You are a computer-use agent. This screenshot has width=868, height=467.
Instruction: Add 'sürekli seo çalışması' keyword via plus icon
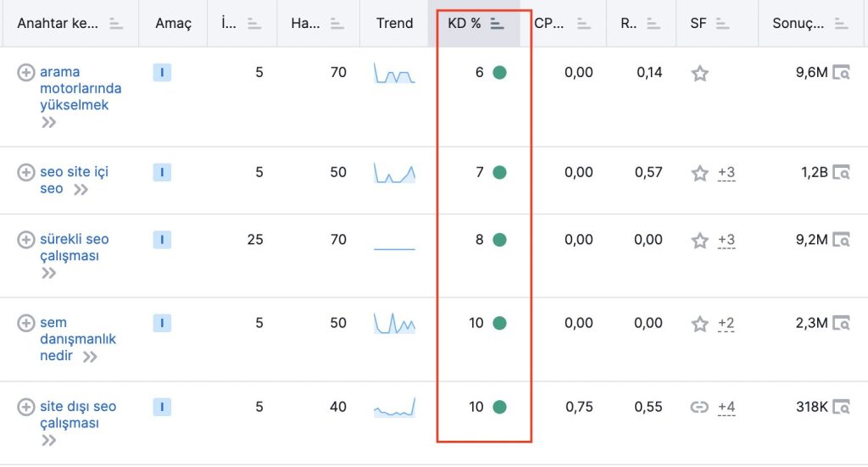[25, 240]
